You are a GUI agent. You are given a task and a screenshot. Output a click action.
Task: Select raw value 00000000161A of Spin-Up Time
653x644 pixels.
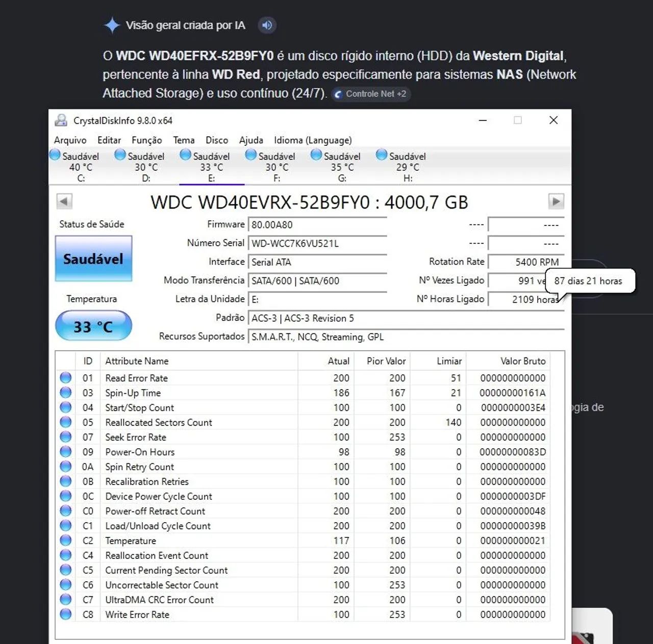[x=512, y=393]
